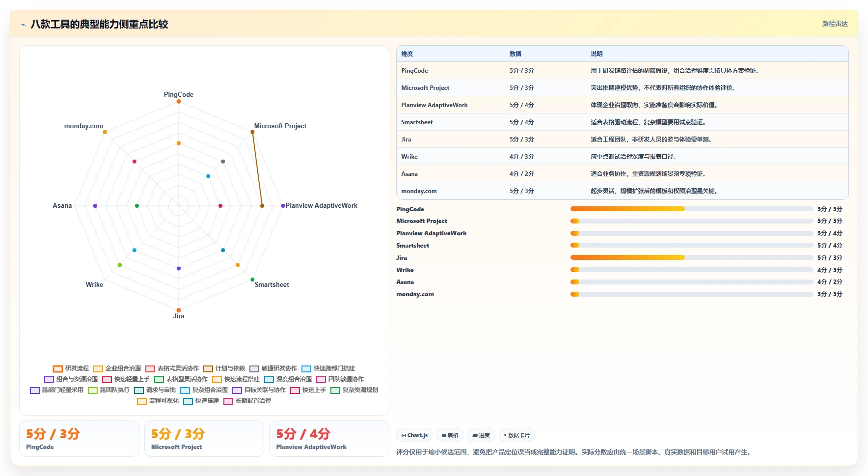Click the Jira progress bar
This screenshot has height=476, width=868.
click(x=692, y=257)
